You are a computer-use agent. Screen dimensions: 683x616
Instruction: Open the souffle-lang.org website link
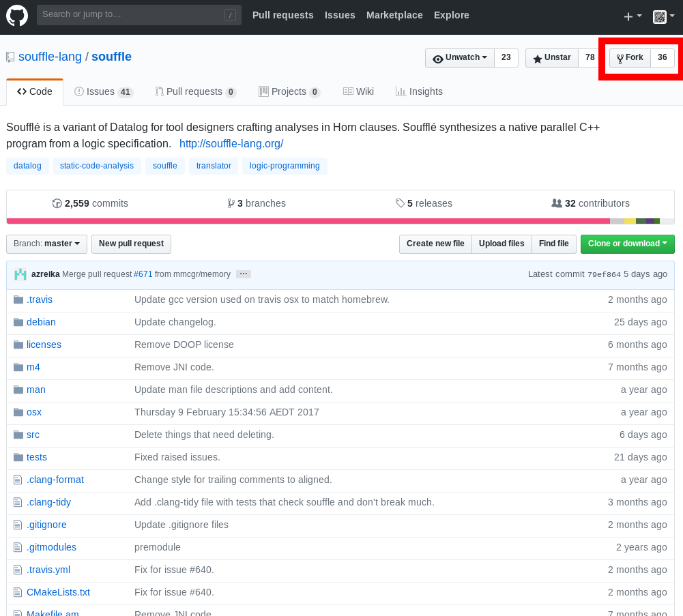[231, 144]
